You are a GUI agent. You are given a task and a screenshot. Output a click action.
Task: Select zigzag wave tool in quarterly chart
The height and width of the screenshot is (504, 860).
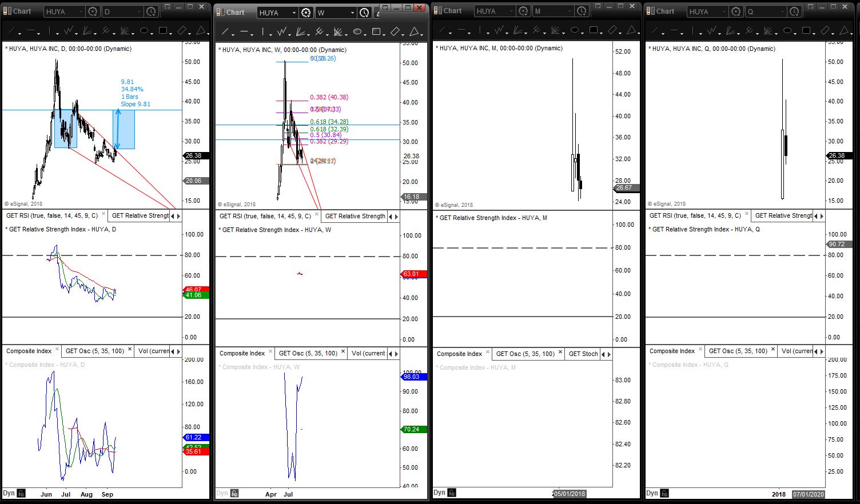pyautogui.click(x=713, y=30)
